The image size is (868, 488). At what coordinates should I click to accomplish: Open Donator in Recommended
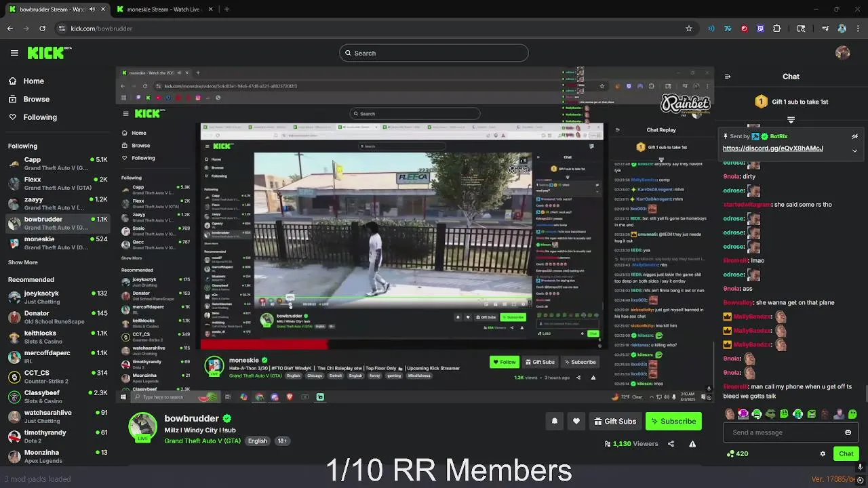tap(57, 317)
